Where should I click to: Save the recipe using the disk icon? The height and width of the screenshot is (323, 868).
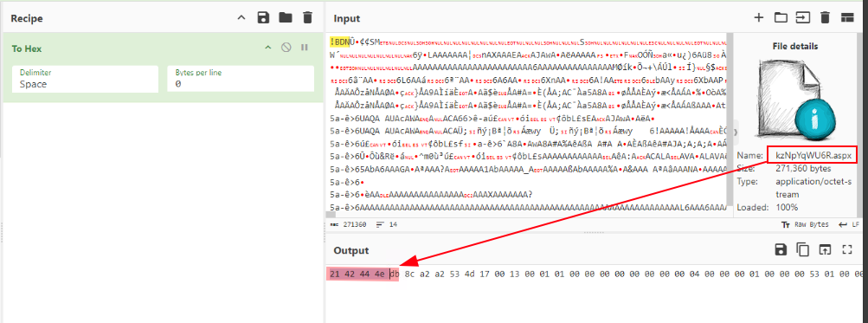pos(263,17)
